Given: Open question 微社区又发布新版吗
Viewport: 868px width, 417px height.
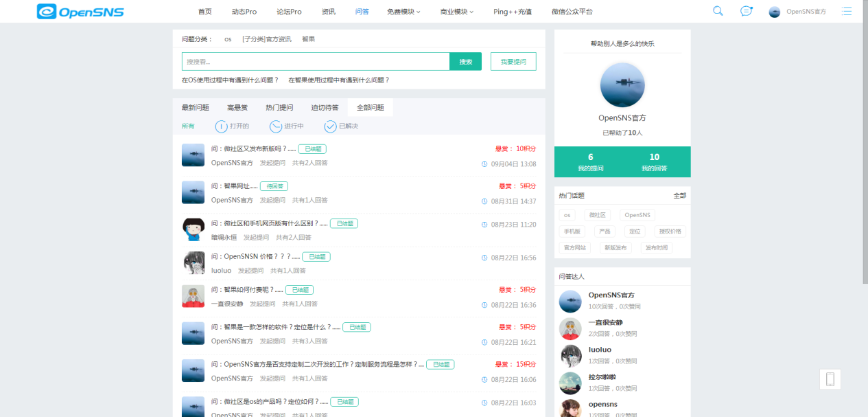Looking at the screenshot, I should click(253, 149).
